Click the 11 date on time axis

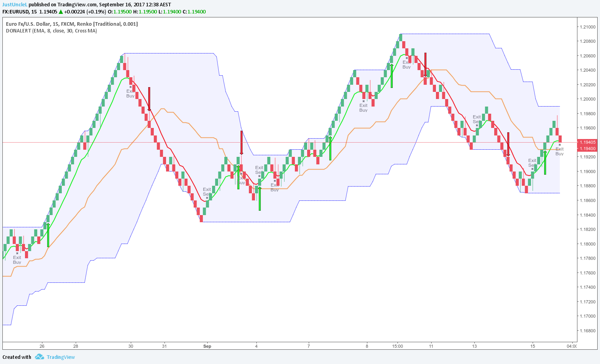pyautogui.click(x=431, y=346)
